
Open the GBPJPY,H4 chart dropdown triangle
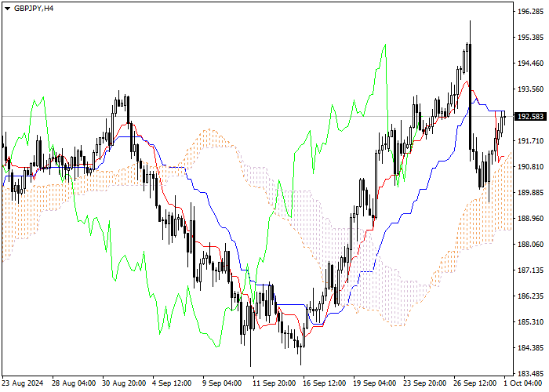coord(7,9)
